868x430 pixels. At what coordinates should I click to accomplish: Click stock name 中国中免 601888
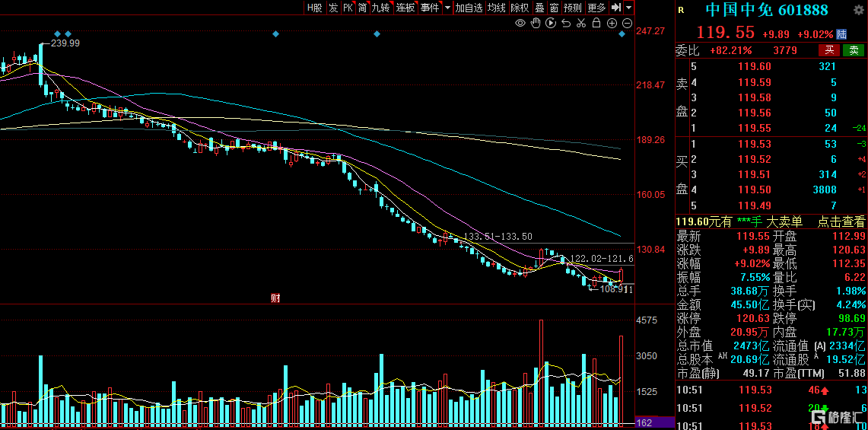point(767,10)
